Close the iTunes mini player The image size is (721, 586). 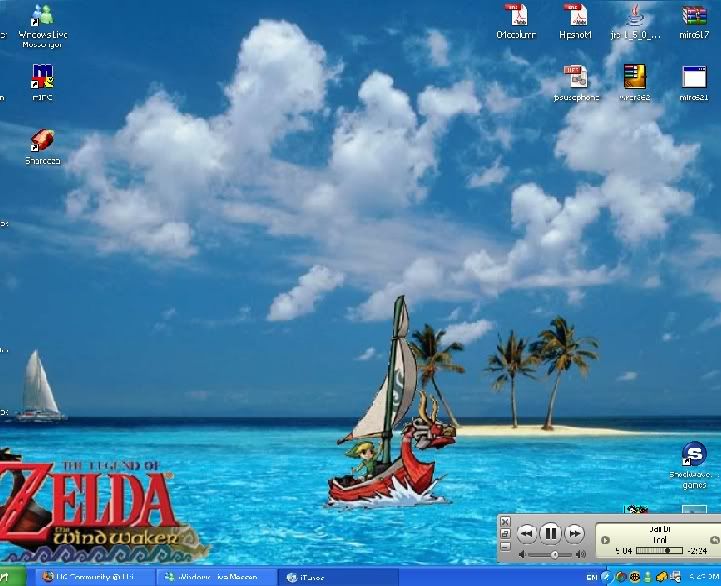click(x=505, y=522)
